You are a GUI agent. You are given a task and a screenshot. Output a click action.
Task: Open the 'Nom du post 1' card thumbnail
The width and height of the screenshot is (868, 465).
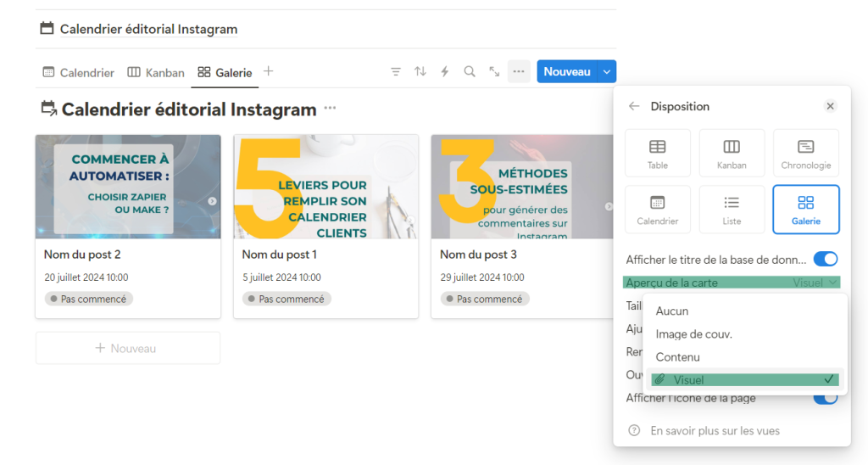325,187
